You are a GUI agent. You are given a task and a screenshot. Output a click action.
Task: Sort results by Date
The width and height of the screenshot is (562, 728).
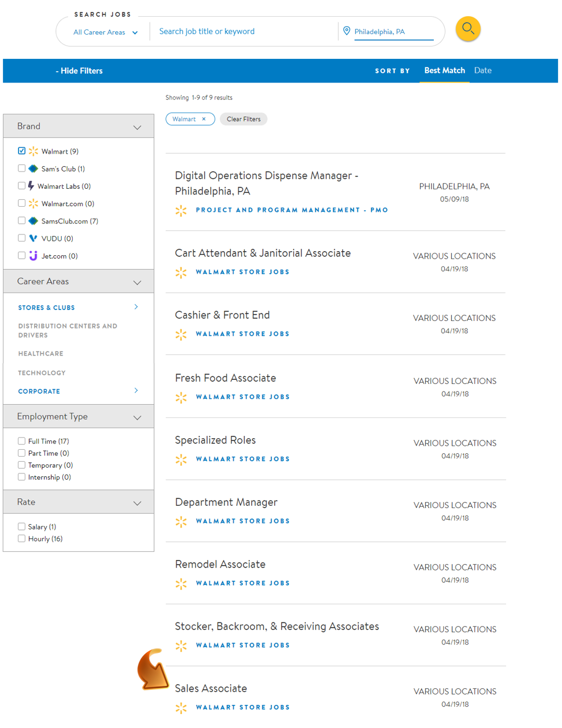pos(483,70)
